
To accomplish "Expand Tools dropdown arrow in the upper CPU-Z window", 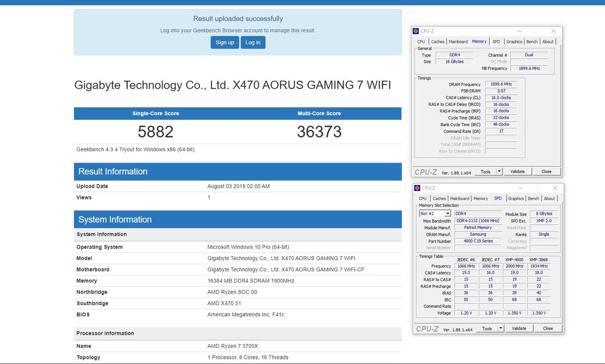I will tap(500, 172).
